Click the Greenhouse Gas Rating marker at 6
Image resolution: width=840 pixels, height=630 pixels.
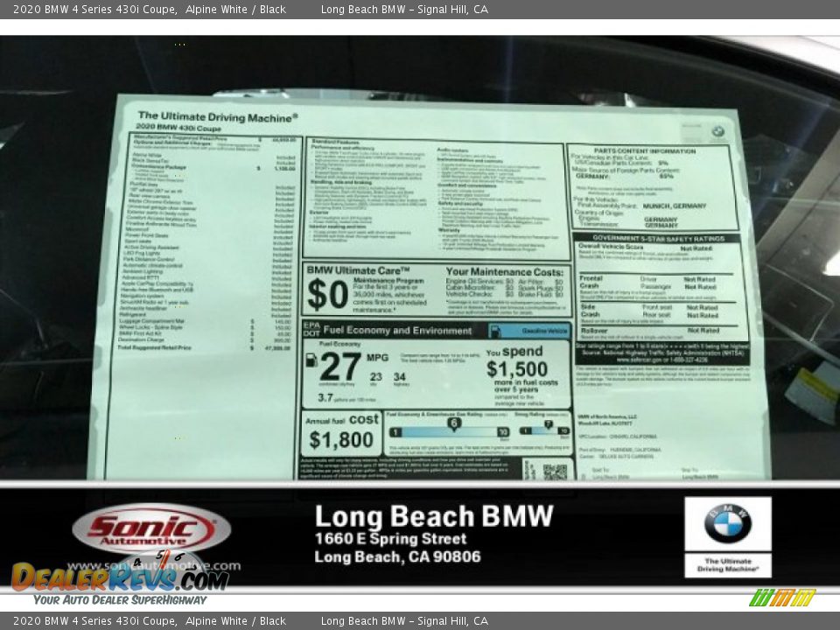454,422
